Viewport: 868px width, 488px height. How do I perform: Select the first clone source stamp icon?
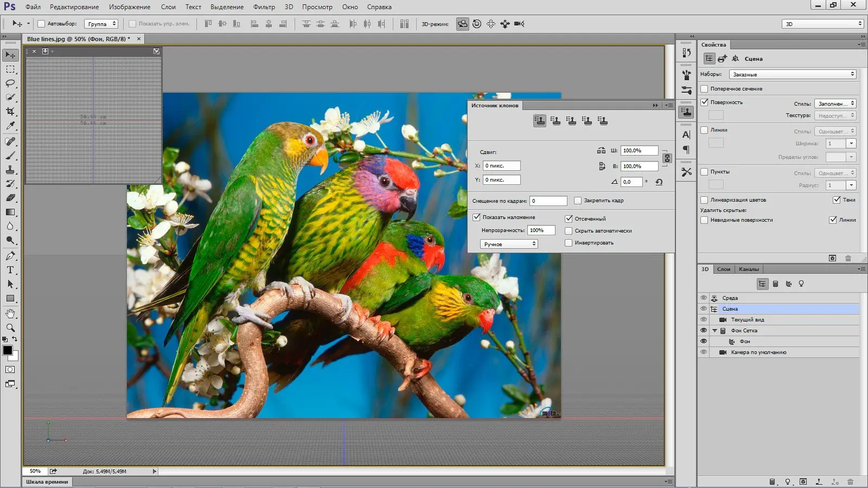[x=539, y=121]
